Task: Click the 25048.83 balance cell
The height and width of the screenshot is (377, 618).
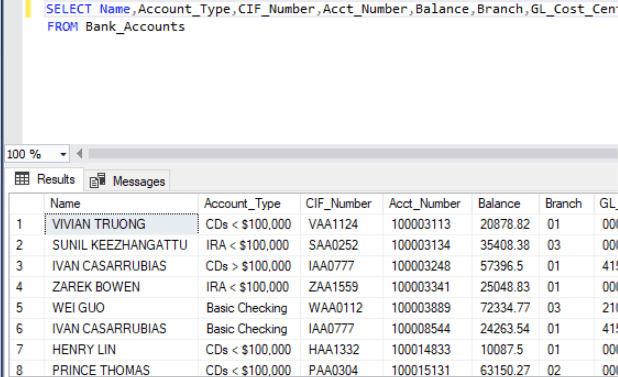Action: click(506, 287)
